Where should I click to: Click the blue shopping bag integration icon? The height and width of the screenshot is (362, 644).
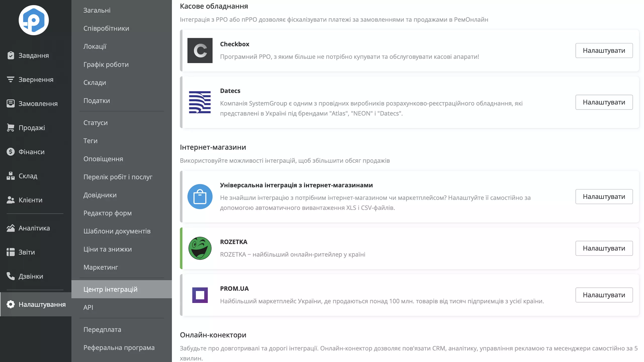200,197
